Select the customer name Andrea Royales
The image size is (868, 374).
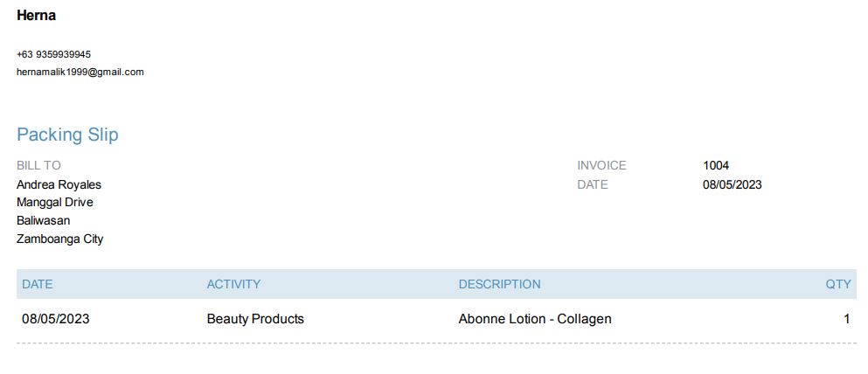tap(59, 184)
